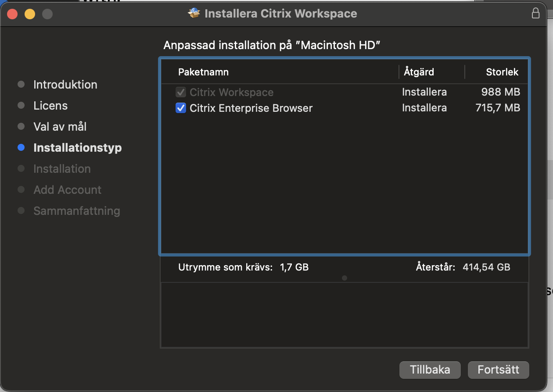This screenshot has height=392, width=553.
Task: Click the splitter handle dot below list
Action: 345,278
